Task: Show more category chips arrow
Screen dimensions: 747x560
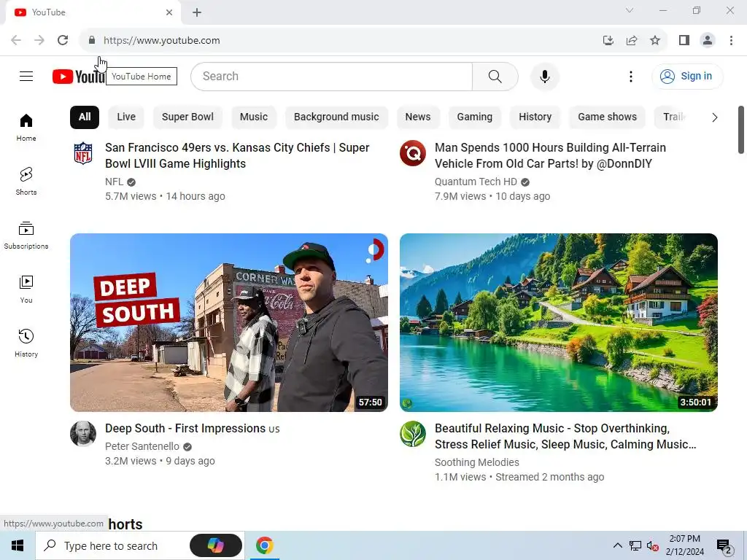Action: [714, 117]
